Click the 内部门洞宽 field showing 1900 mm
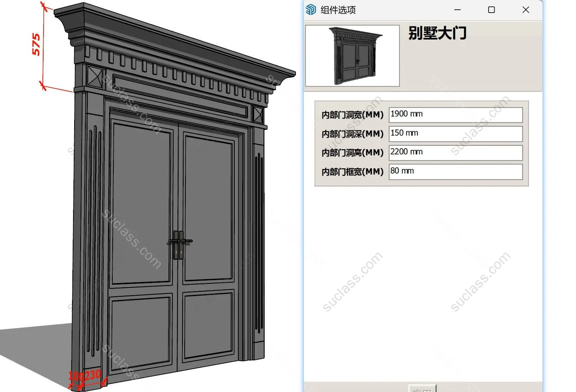 click(x=455, y=114)
